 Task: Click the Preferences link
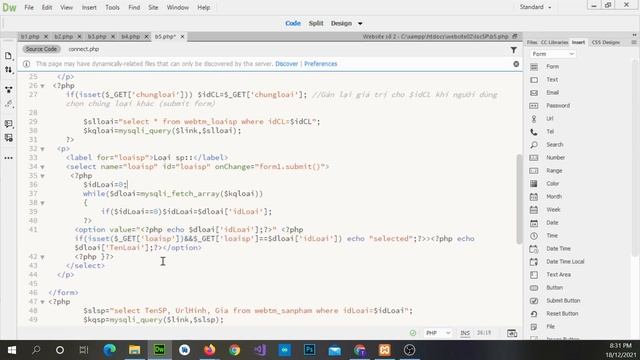tap(320, 64)
